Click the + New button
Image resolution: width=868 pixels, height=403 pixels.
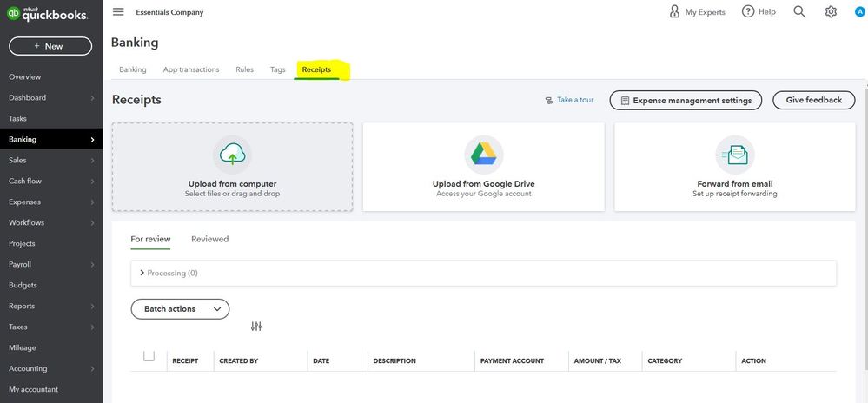[50, 46]
